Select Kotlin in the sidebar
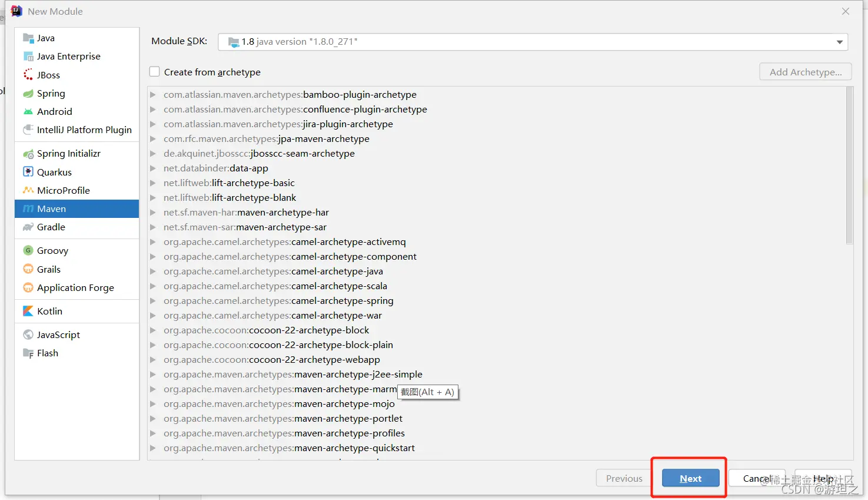Image resolution: width=868 pixels, height=500 pixels. 77,311
